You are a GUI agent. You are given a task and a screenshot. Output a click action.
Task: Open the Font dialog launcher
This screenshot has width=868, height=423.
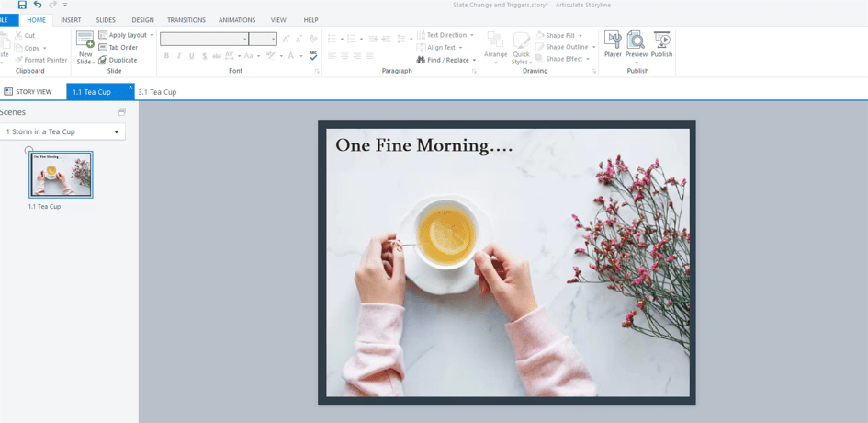point(317,71)
